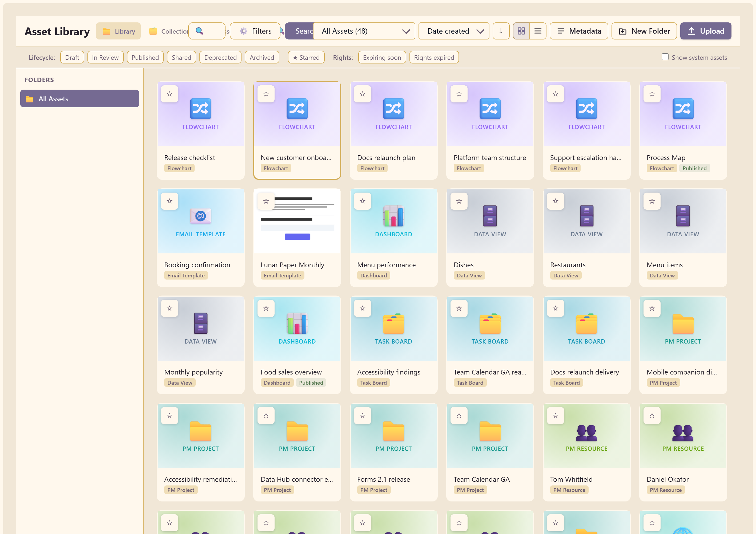The width and height of the screenshot is (756, 534).
Task: Open Lunar Paper Monthly email thumbnail
Action: (x=297, y=221)
